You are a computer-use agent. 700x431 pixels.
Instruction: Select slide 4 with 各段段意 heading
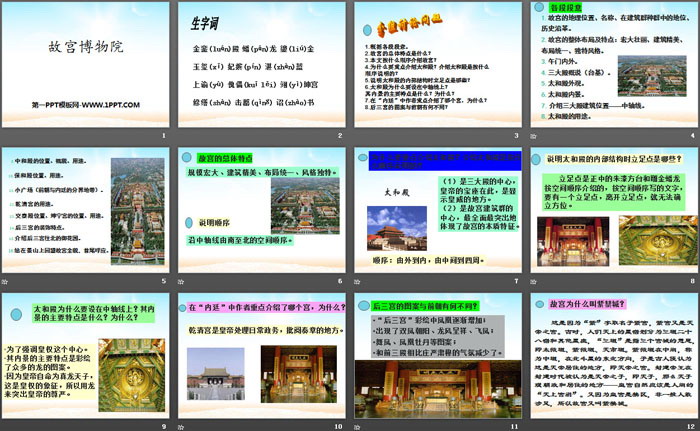tap(614, 65)
